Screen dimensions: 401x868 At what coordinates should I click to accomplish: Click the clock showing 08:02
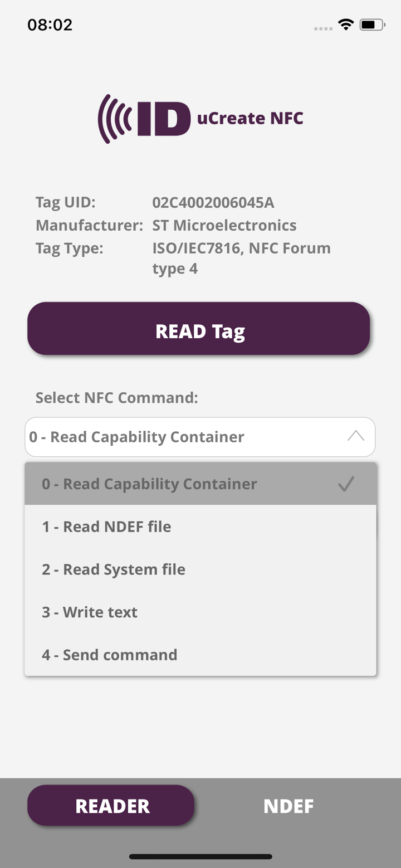[50, 25]
